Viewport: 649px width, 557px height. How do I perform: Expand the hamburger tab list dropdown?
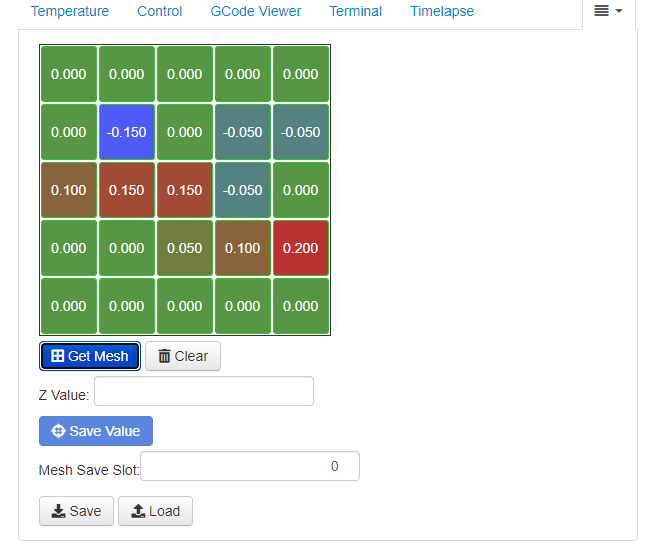point(608,11)
